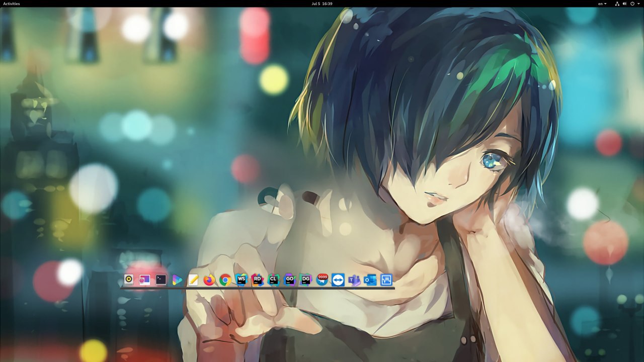The width and height of the screenshot is (644, 362).
Task: Open Rhythmbox speaker icon in dock
Action: coord(129,280)
